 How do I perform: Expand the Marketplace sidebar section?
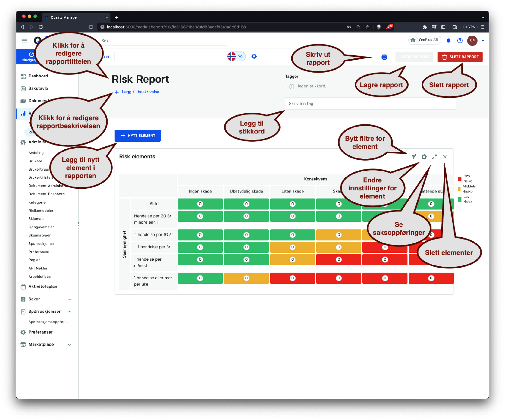69,345
